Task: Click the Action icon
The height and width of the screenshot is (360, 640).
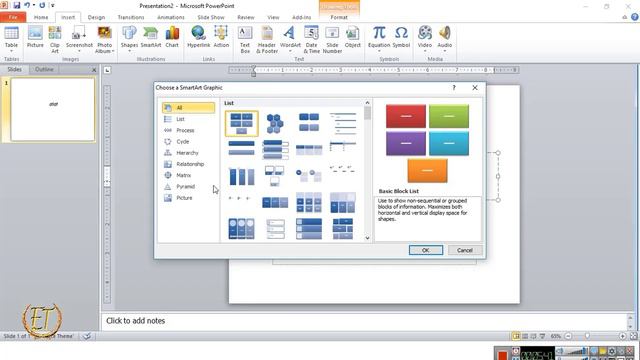Action: click(221, 37)
